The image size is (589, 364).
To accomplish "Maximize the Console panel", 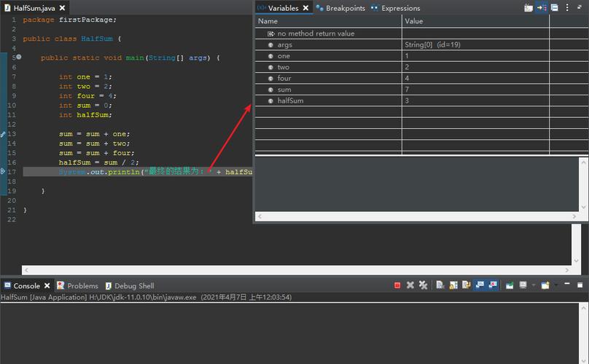I will (x=580, y=285).
